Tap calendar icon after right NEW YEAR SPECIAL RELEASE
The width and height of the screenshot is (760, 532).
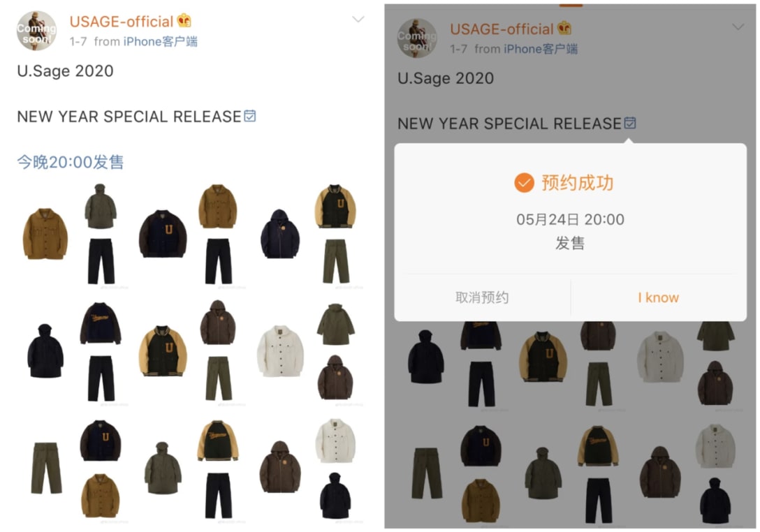(x=629, y=123)
